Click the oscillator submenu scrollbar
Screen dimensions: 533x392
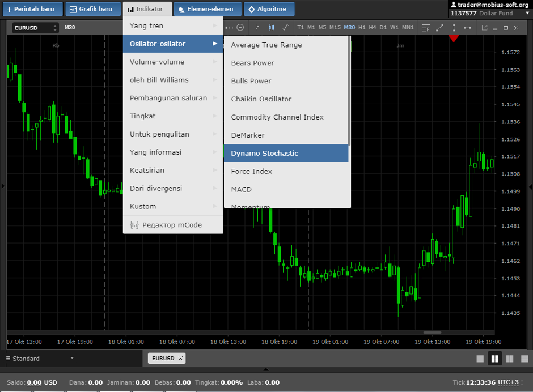(349, 91)
